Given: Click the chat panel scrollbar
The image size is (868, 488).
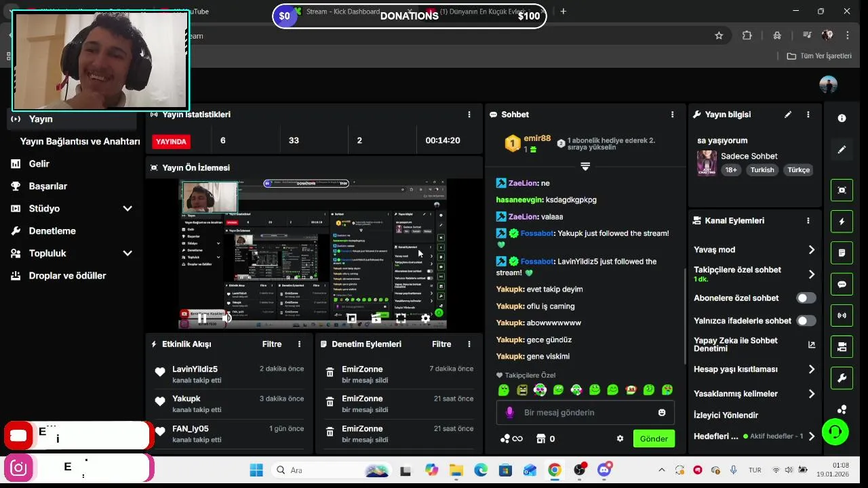Looking at the screenshot, I should [x=684, y=317].
